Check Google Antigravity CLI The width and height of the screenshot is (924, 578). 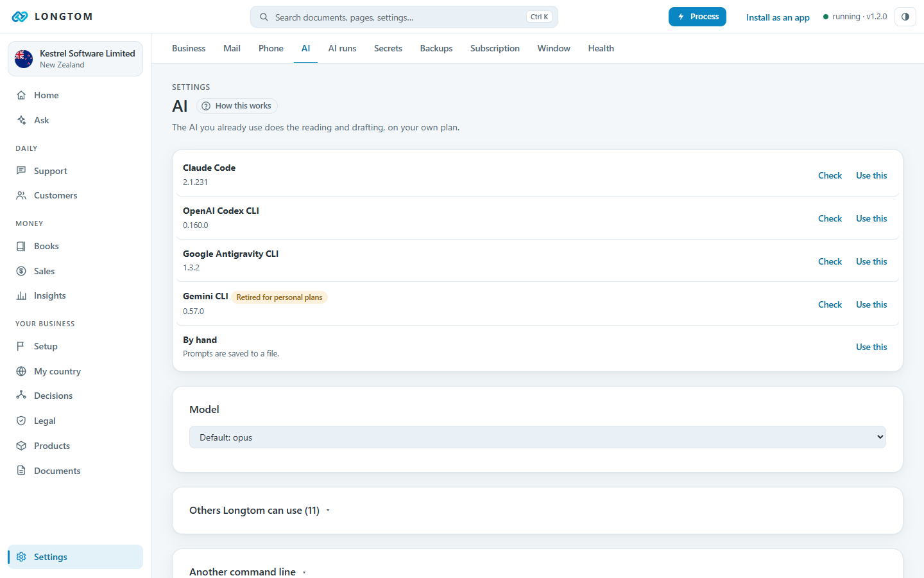click(x=830, y=261)
